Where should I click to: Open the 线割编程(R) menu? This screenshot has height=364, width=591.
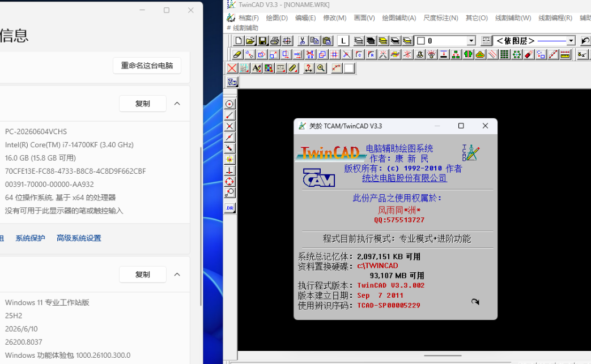point(555,18)
